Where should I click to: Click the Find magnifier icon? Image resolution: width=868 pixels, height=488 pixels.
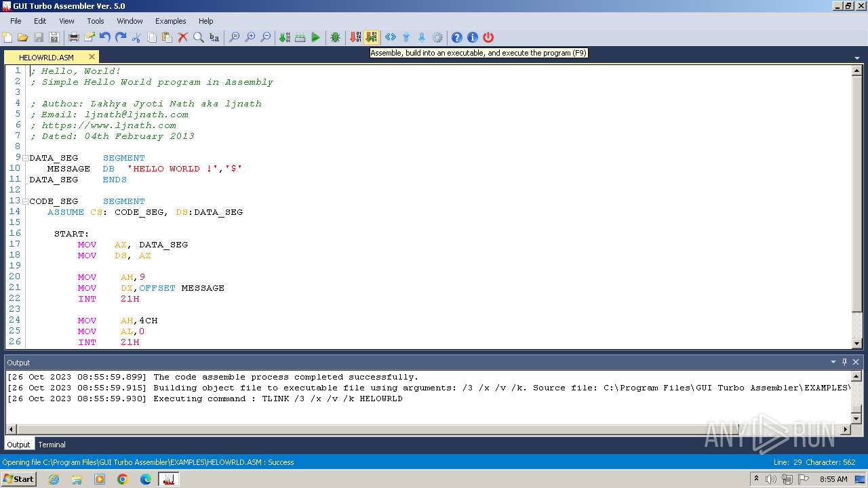(198, 37)
